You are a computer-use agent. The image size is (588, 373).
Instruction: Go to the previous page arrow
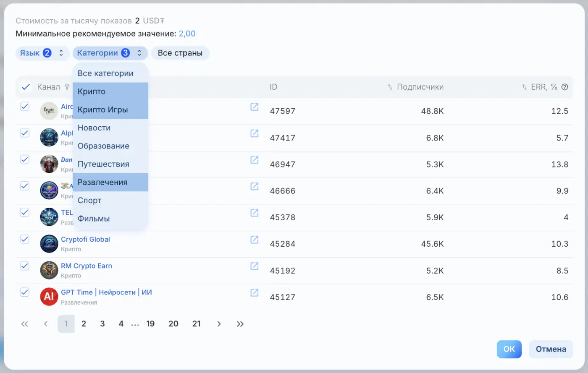pyautogui.click(x=46, y=324)
